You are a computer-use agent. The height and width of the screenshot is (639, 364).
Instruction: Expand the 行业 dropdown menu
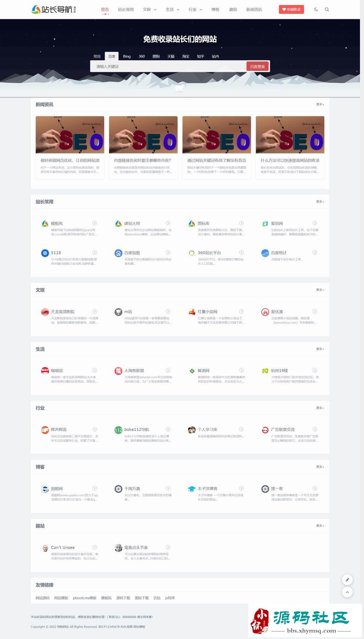coord(195,9)
